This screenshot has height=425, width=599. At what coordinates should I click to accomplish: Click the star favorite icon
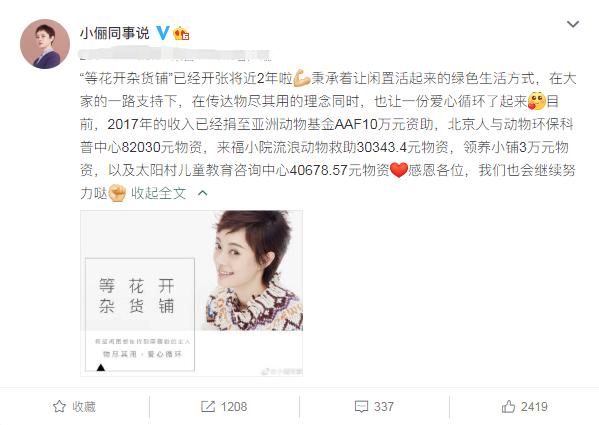pos(59,406)
